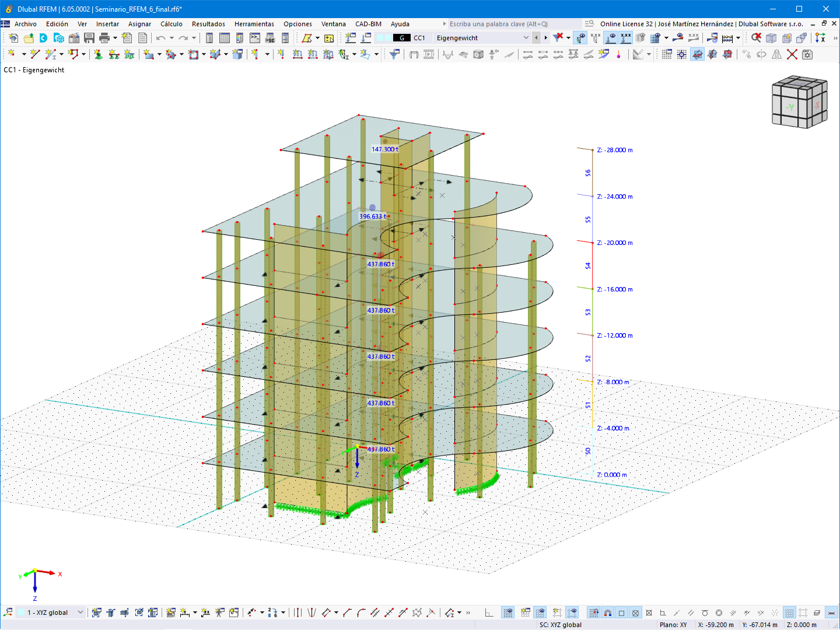The height and width of the screenshot is (630, 840).
Task: Open an existing model file
Action: [28, 38]
